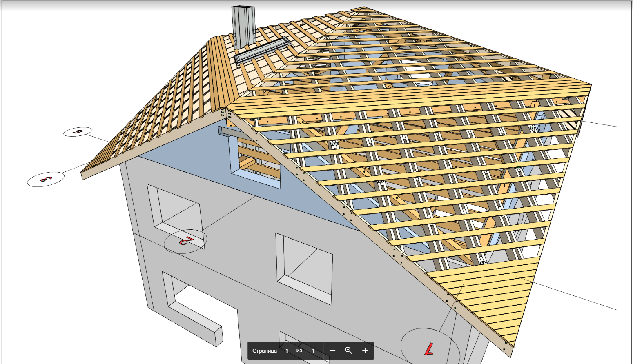Select the axis marker circle labeled 2
Image resolution: width=633 pixels, height=364 pixels.
click(x=185, y=241)
